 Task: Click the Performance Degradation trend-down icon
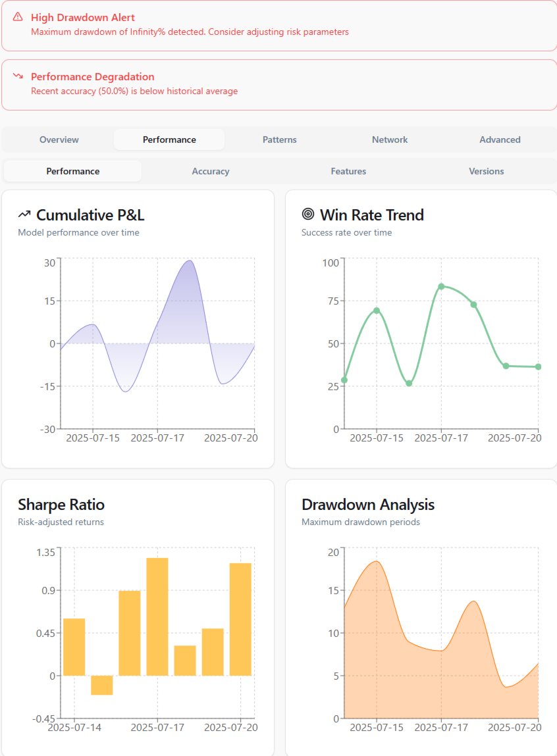click(x=18, y=76)
